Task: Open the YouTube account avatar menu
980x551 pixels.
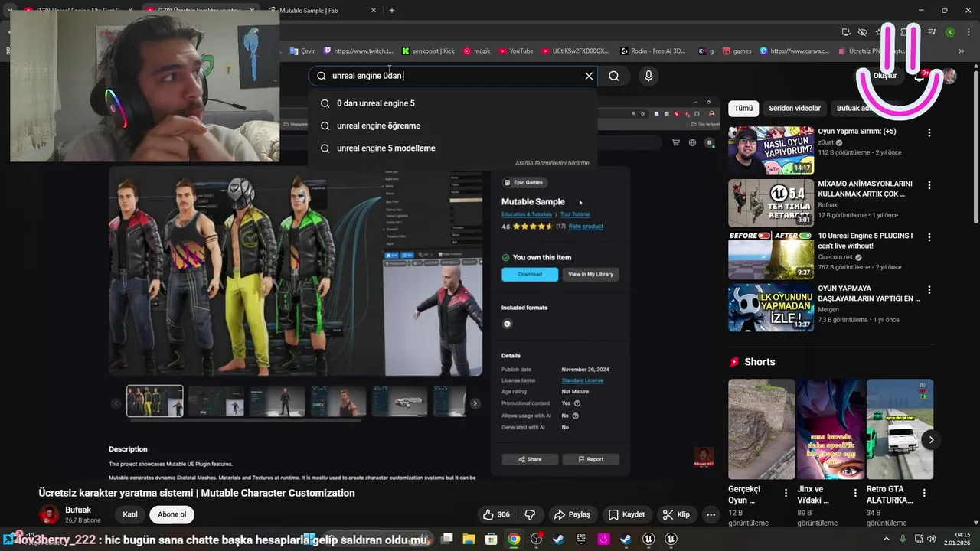Action: pyautogui.click(x=949, y=76)
